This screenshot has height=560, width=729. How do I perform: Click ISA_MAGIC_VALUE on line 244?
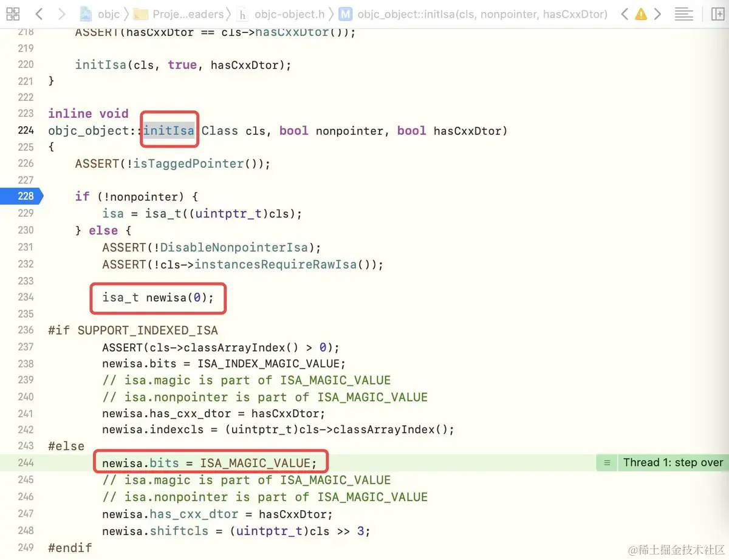click(255, 463)
